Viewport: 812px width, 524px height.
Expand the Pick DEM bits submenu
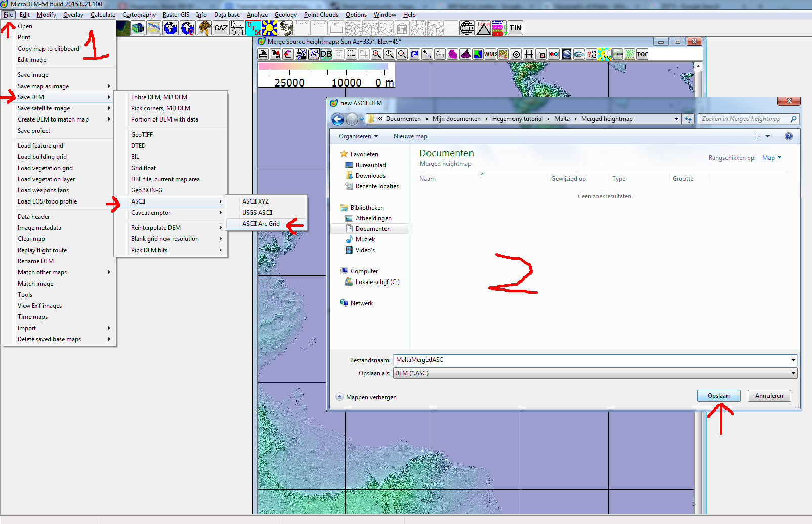tap(171, 250)
